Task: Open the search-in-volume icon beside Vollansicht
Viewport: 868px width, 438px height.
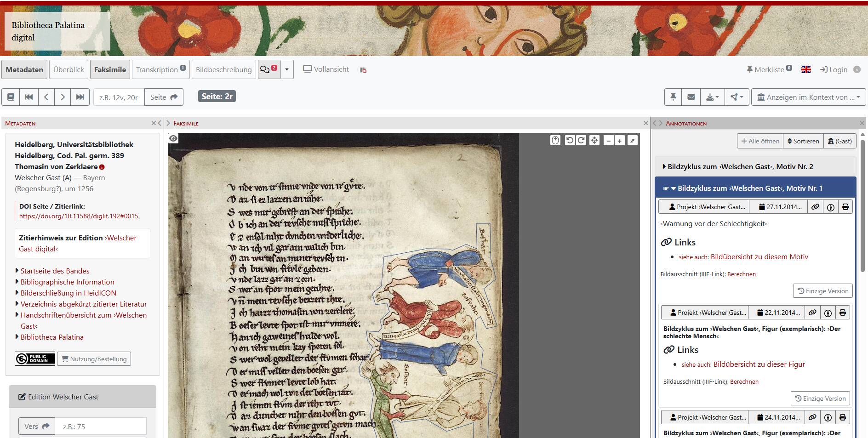Action: coord(363,70)
